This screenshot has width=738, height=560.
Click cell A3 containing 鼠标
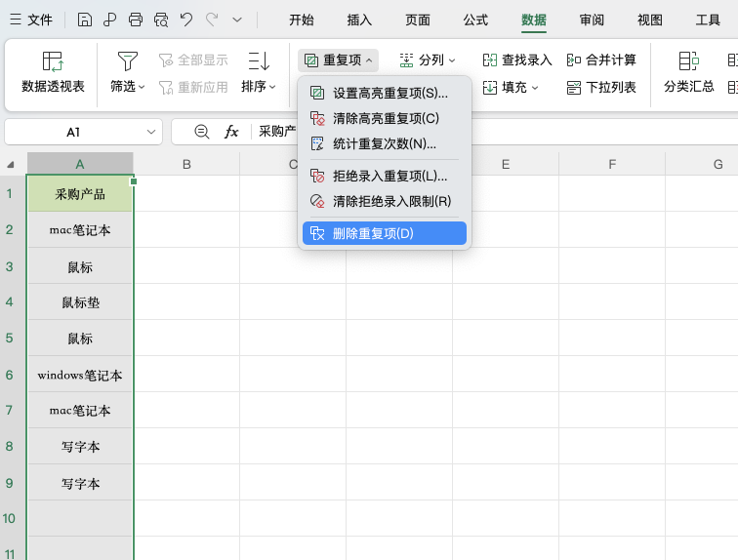point(80,266)
